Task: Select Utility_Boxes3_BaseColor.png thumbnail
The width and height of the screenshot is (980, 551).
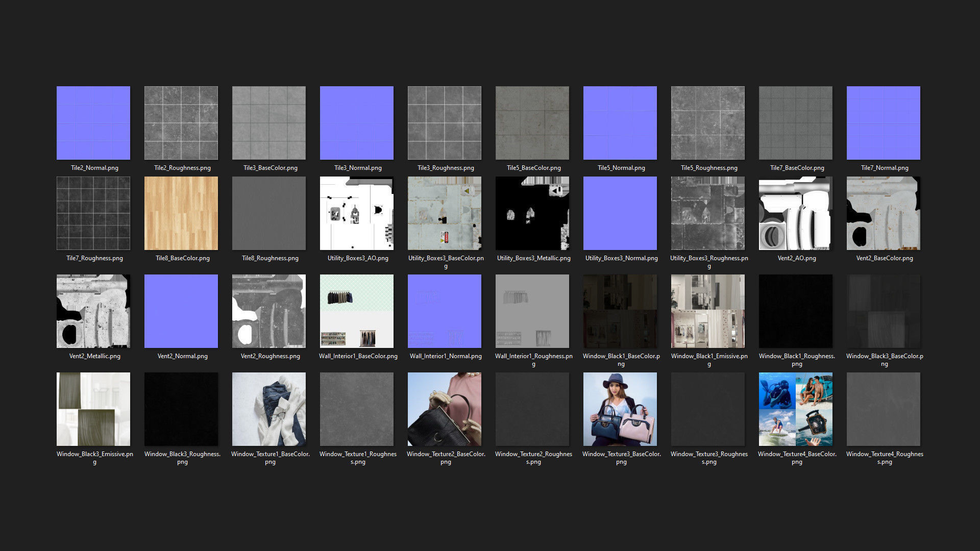Action: pos(445,213)
